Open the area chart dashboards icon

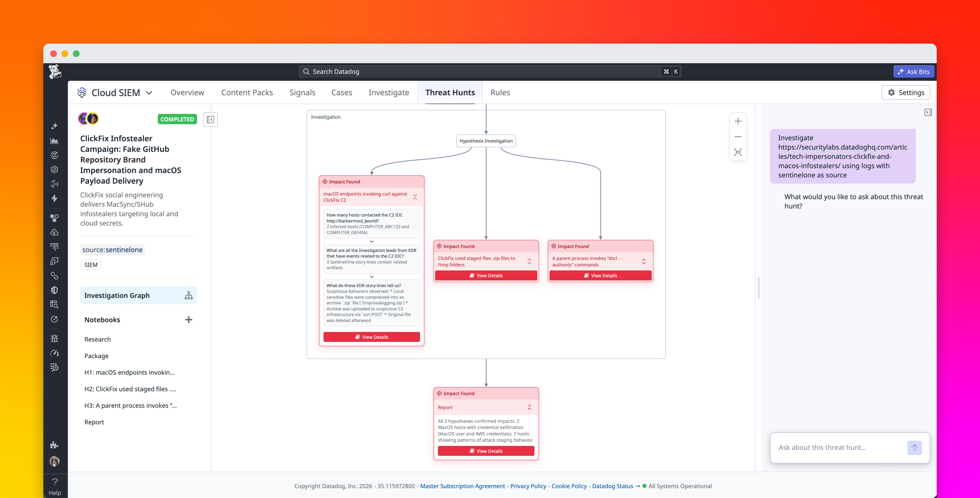(55, 140)
